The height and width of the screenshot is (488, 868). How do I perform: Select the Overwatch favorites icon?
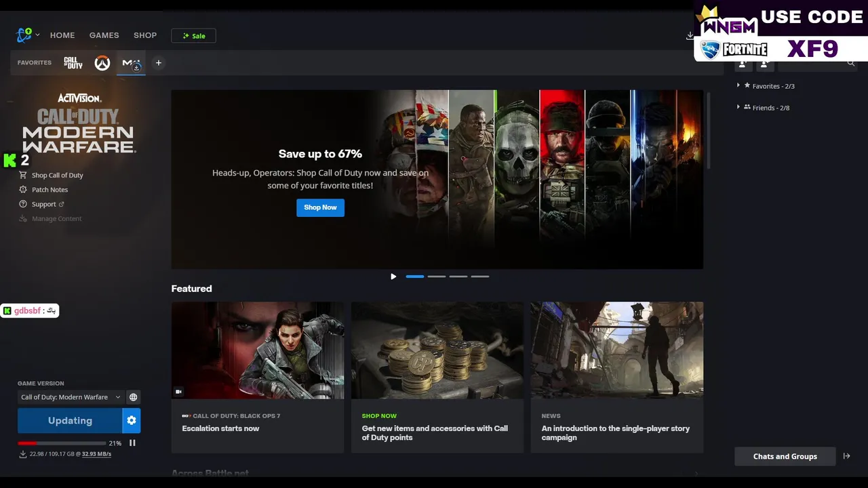click(x=102, y=63)
